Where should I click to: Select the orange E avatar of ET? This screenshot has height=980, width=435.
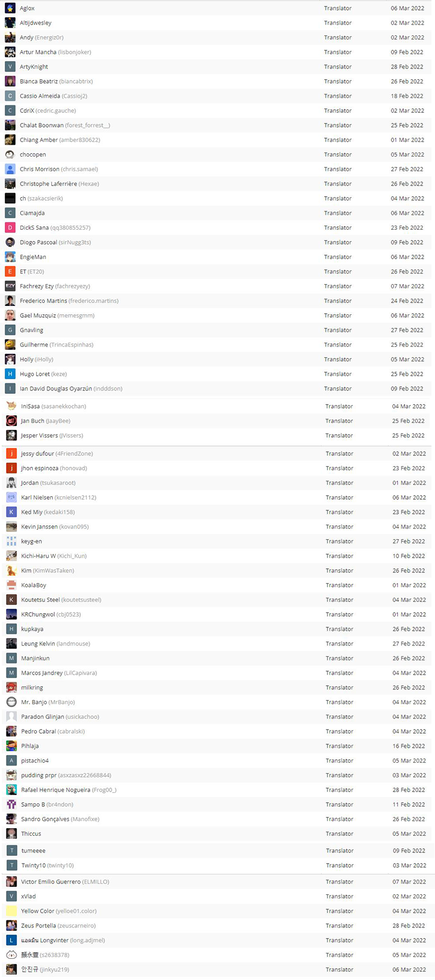point(10,272)
